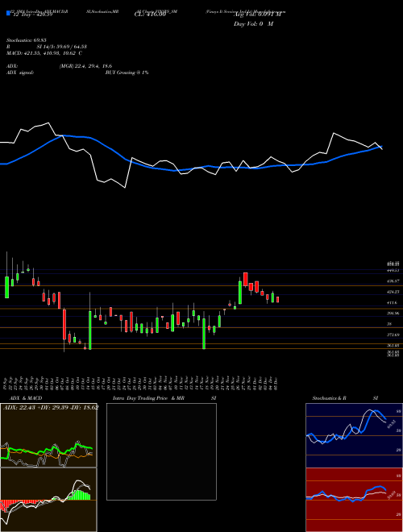Select the 'BUY Growing @ 1%' signal text

(x=127, y=73)
